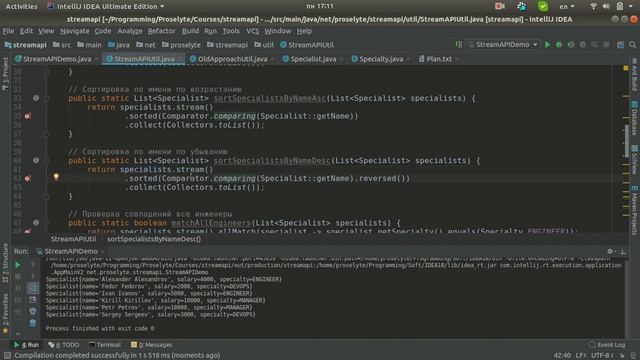
Task: Open the Database tool window
Action: pyautogui.click(x=634, y=118)
